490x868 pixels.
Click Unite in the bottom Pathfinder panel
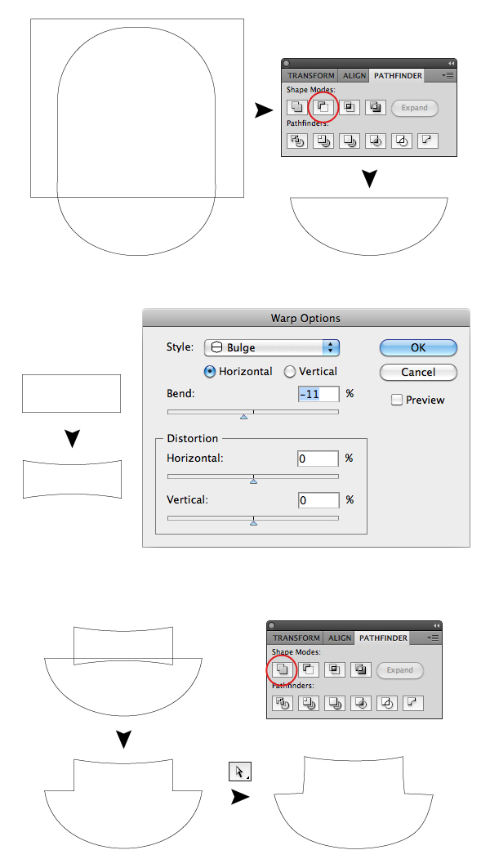(281, 669)
